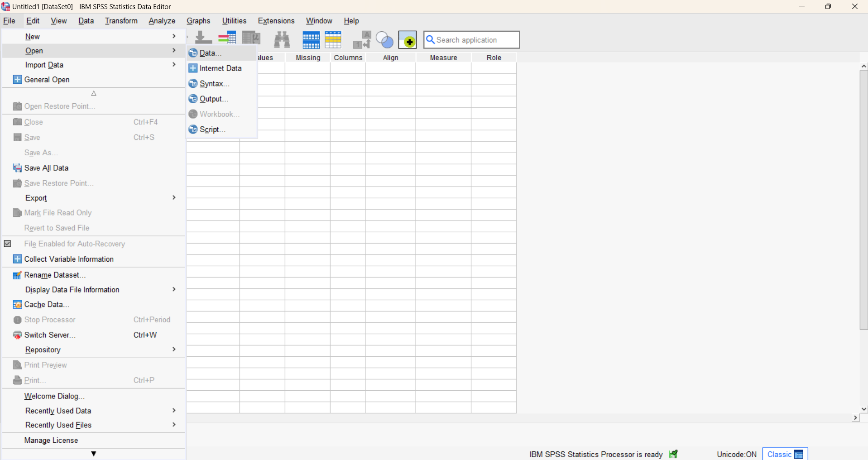Click the processor ready status icon
This screenshot has width=868, height=460.
click(674, 454)
